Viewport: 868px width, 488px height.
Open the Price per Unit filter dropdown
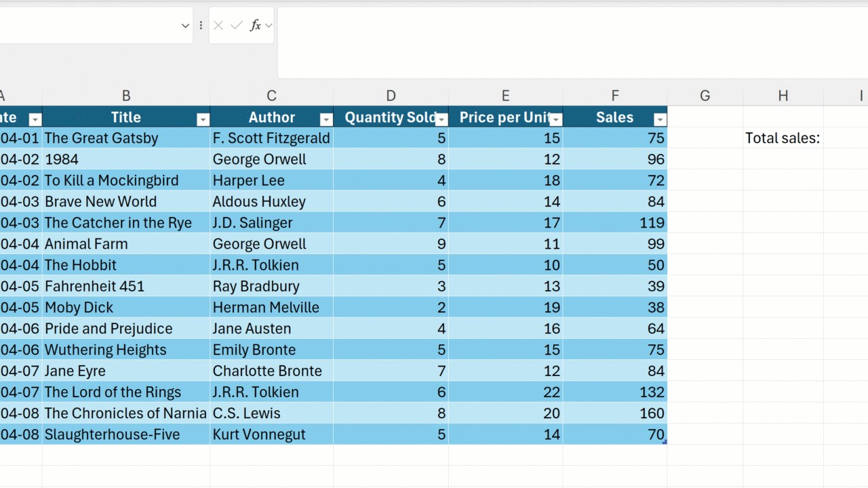coord(556,120)
